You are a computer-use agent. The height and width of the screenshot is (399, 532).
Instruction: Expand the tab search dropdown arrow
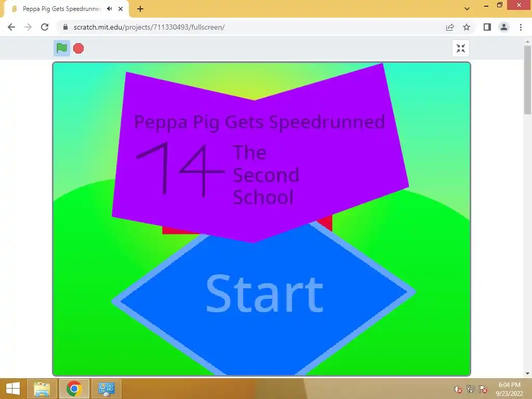coord(467,9)
